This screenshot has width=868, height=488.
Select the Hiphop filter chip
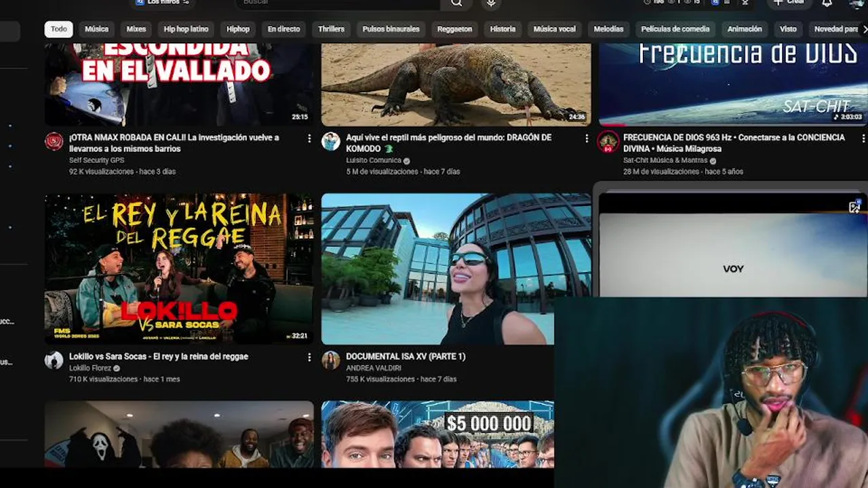pyautogui.click(x=238, y=29)
